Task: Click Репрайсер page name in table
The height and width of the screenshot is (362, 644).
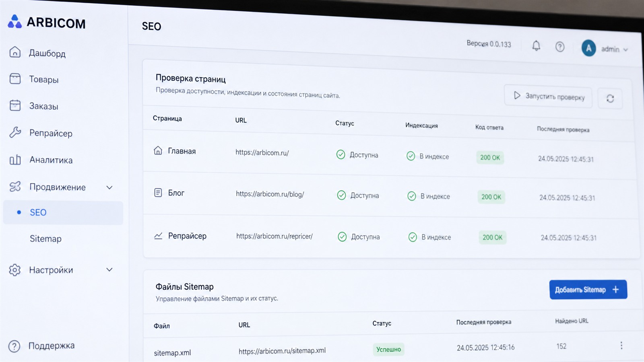Action: pyautogui.click(x=187, y=236)
